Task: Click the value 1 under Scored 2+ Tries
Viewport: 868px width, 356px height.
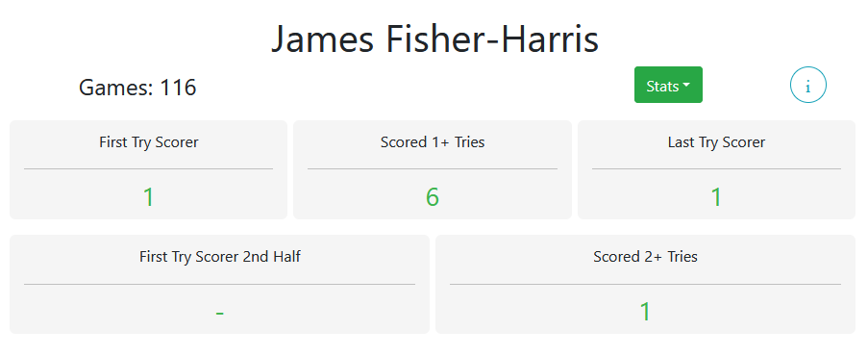Action: point(645,312)
